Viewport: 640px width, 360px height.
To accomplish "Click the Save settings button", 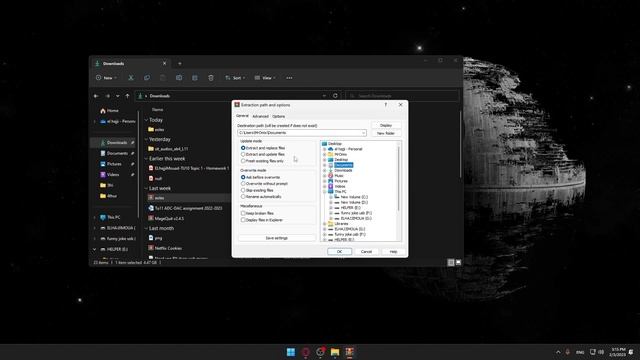I will point(277,238).
